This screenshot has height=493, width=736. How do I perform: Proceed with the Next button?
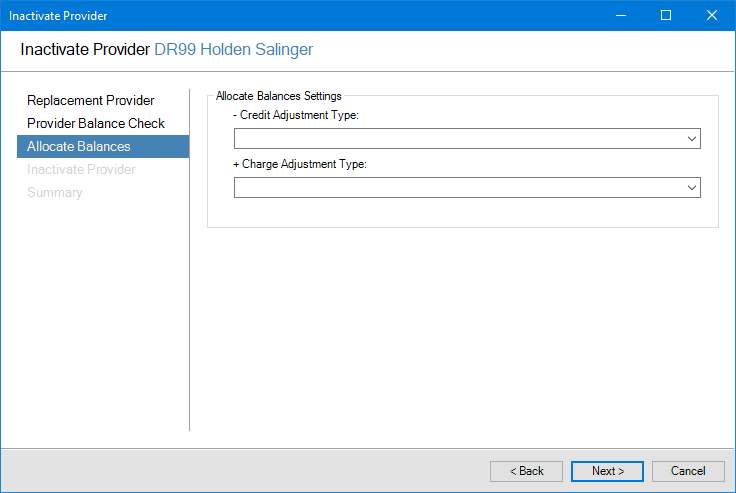click(607, 471)
